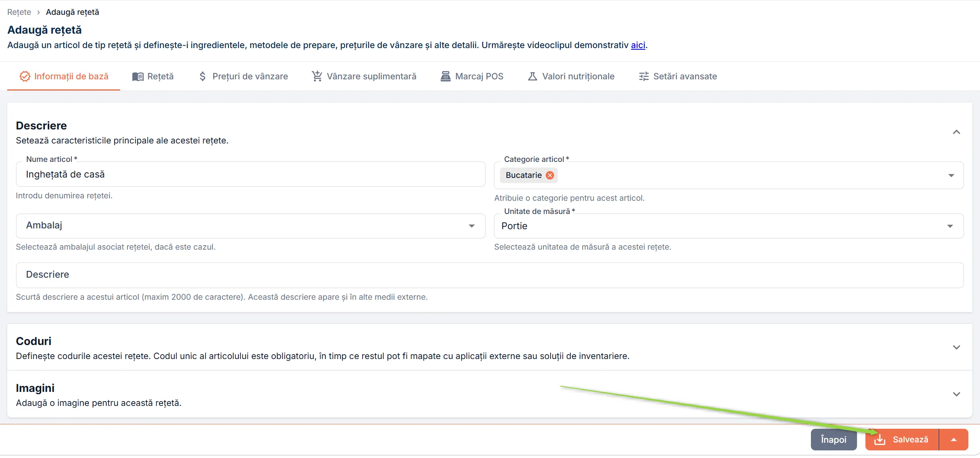Image resolution: width=980 pixels, height=458 pixels.
Task: Click the Salvează button
Action: [x=902, y=440]
